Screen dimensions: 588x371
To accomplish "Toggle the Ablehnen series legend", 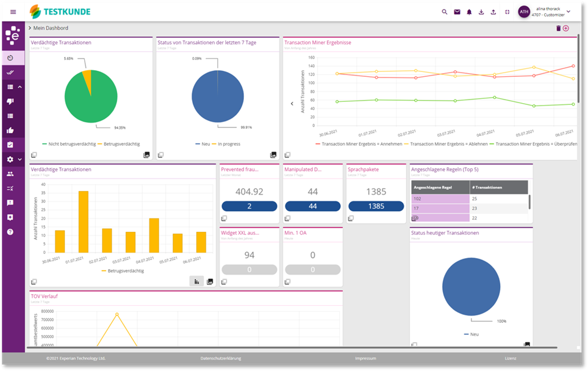I will tap(445, 144).
